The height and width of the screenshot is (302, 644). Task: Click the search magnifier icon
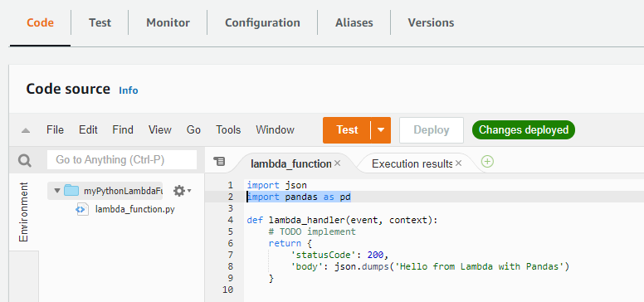pyautogui.click(x=25, y=160)
